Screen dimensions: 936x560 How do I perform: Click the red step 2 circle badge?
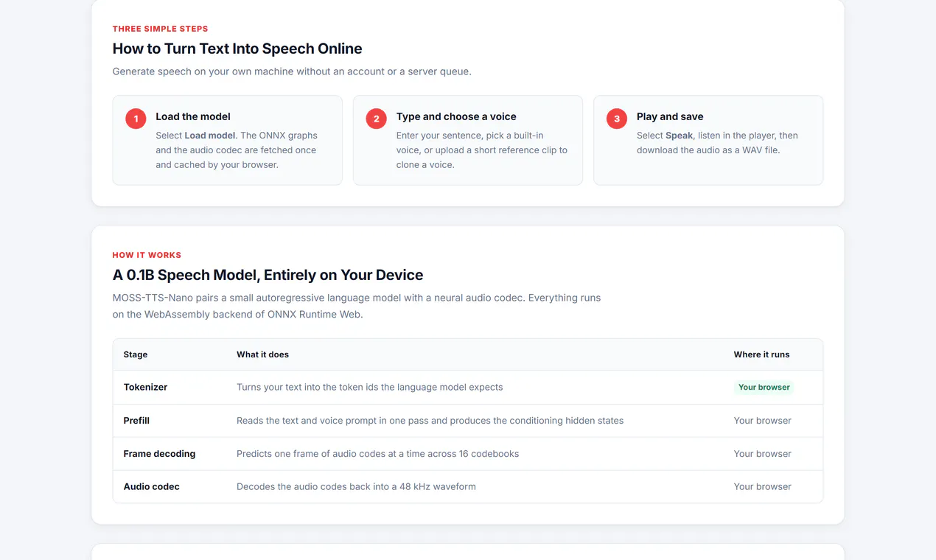pyautogui.click(x=377, y=119)
